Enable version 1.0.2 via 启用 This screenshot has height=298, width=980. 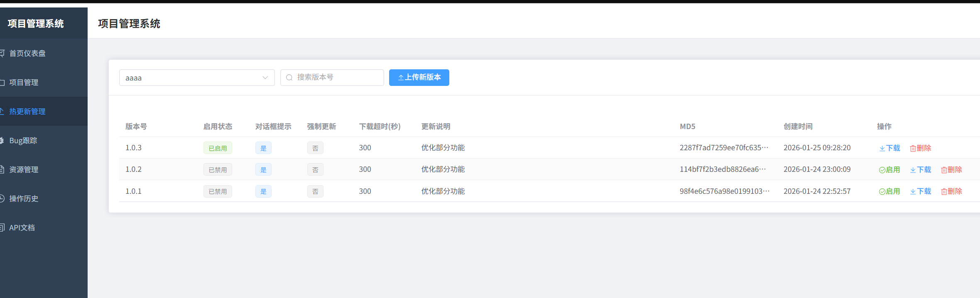coord(889,170)
